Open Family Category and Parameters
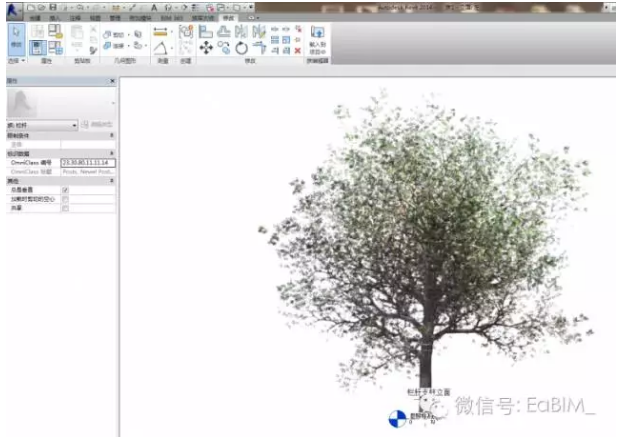620x443 pixels. (55, 32)
